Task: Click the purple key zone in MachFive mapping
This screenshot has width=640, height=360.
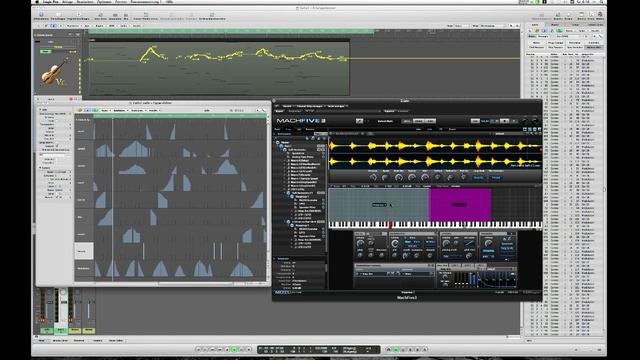Action: [x=460, y=204]
